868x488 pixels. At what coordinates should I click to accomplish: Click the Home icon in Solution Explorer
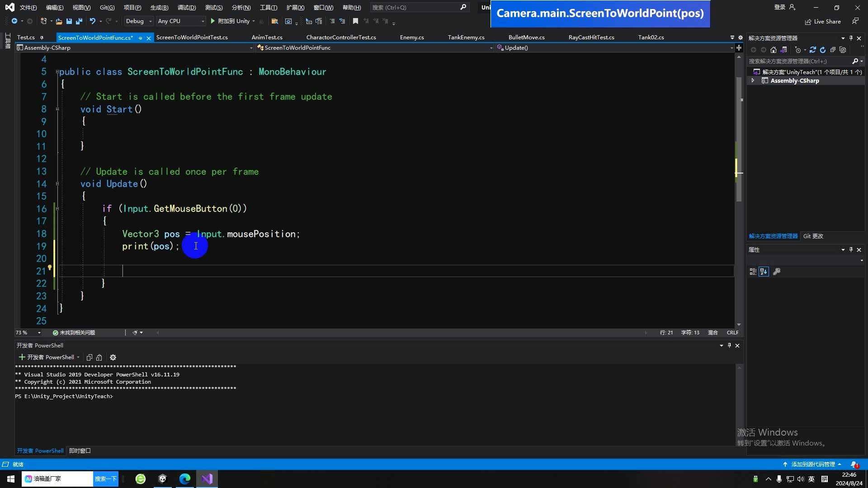pos(774,50)
